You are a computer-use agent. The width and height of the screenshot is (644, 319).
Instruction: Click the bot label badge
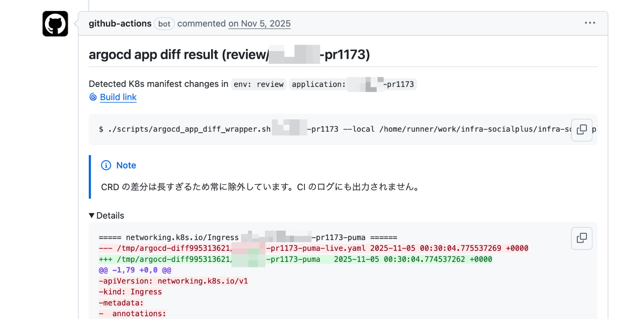[x=164, y=24]
